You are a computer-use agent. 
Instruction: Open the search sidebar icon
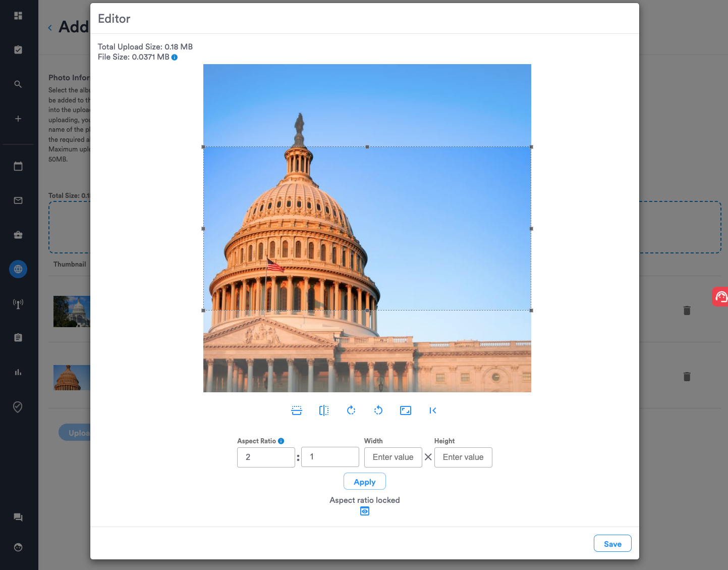click(18, 84)
